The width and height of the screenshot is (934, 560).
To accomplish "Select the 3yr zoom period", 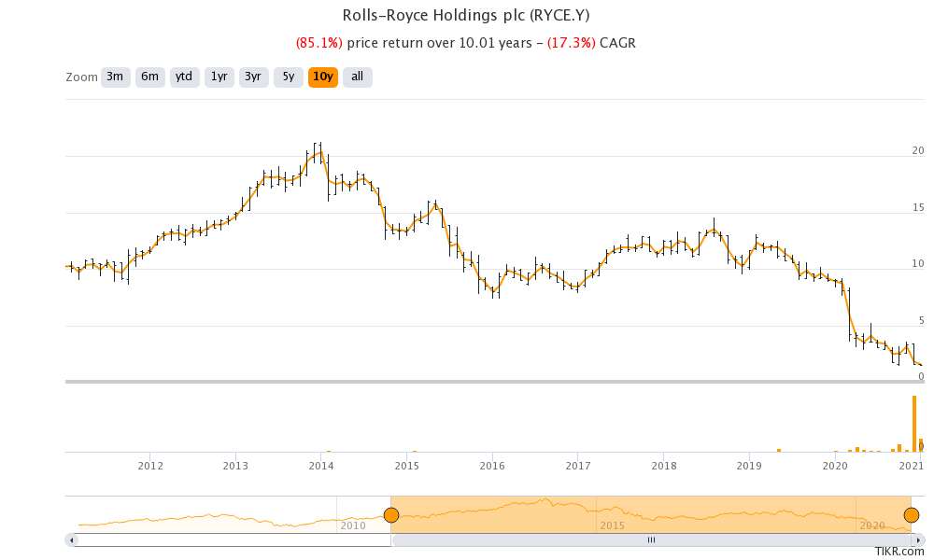I will coord(252,77).
